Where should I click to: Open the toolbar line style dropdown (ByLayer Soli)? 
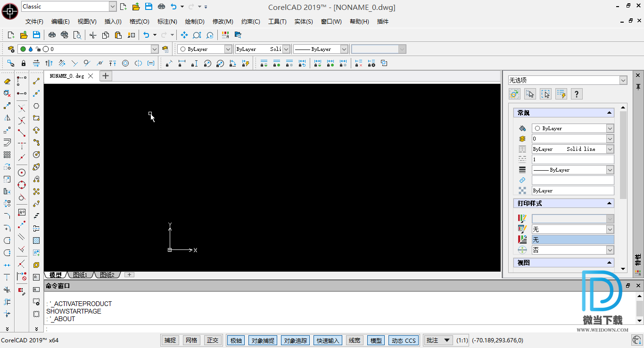pos(286,49)
